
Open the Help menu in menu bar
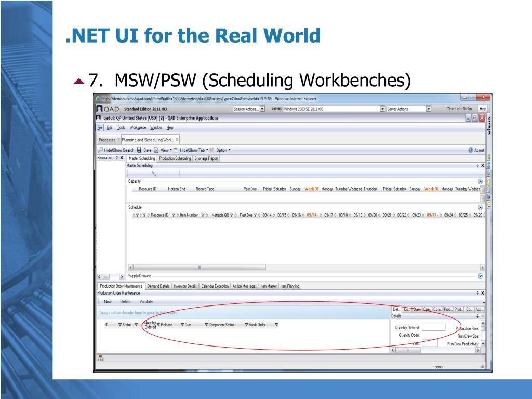tap(170, 128)
